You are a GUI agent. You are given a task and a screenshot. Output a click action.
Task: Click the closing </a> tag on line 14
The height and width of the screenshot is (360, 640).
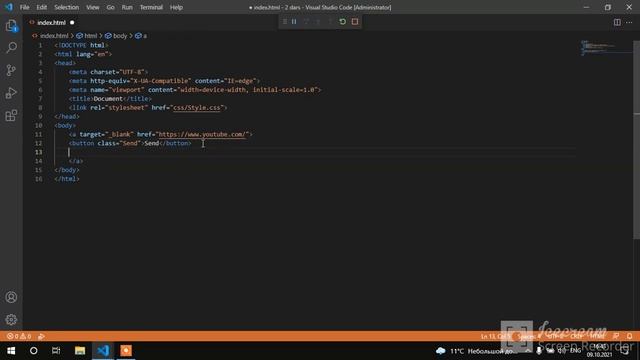pyautogui.click(x=76, y=161)
